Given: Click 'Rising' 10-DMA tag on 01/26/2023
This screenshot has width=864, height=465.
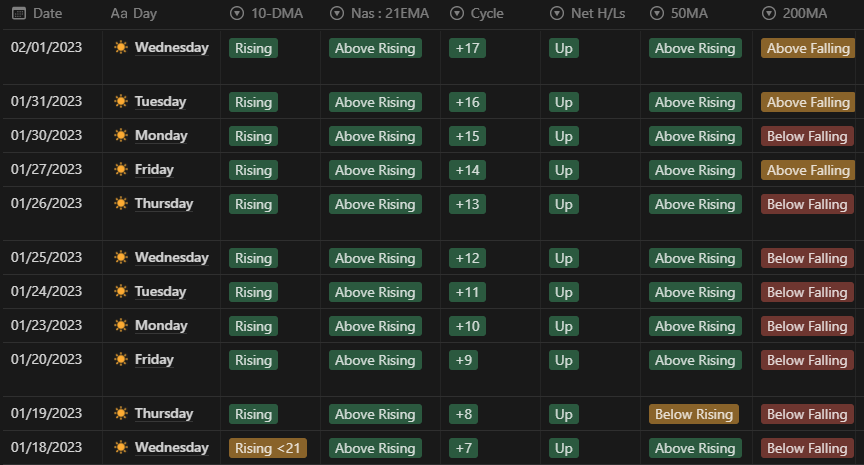Looking at the screenshot, I should [253, 204].
